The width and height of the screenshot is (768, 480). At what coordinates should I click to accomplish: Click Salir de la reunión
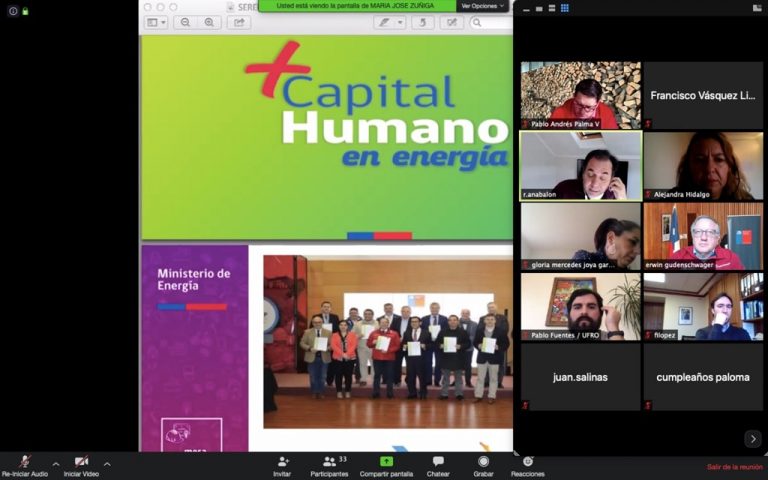735,467
